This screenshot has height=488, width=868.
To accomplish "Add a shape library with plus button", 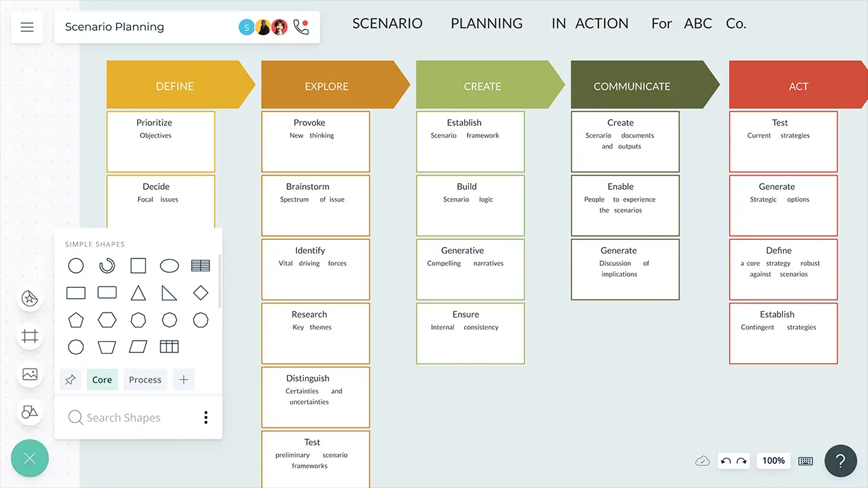I will click(x=183, y=380).
